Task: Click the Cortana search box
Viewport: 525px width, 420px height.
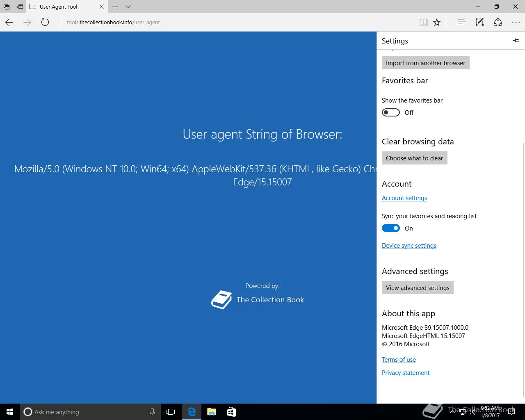Action: tap(90, 412)
